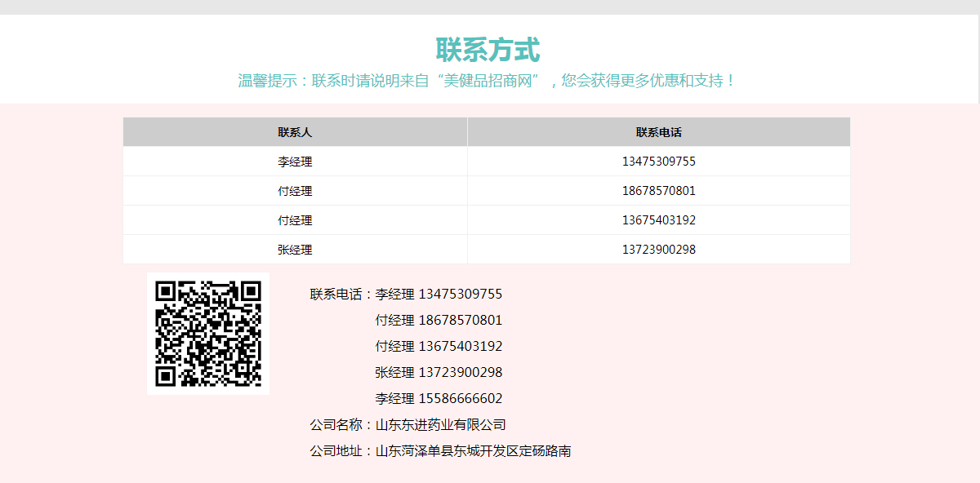Click the 公司地址: label

click(342, 450)
